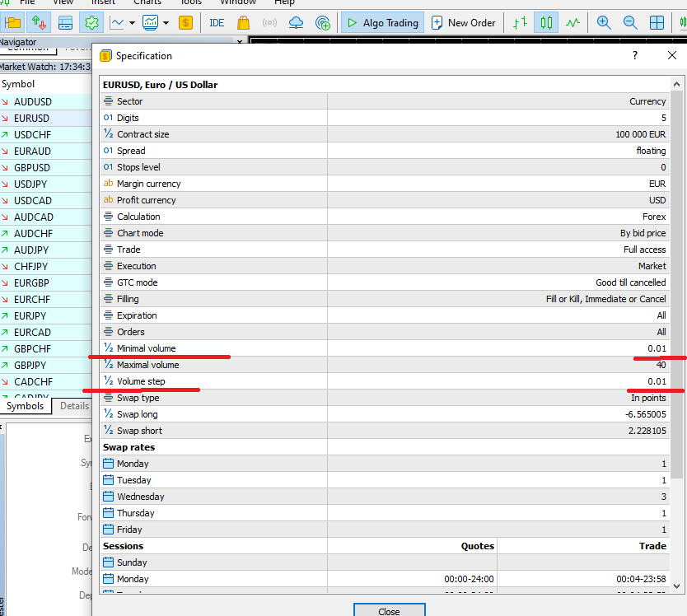Open the View menu
The image size is (687, 616).
click(x=63, y=2)
